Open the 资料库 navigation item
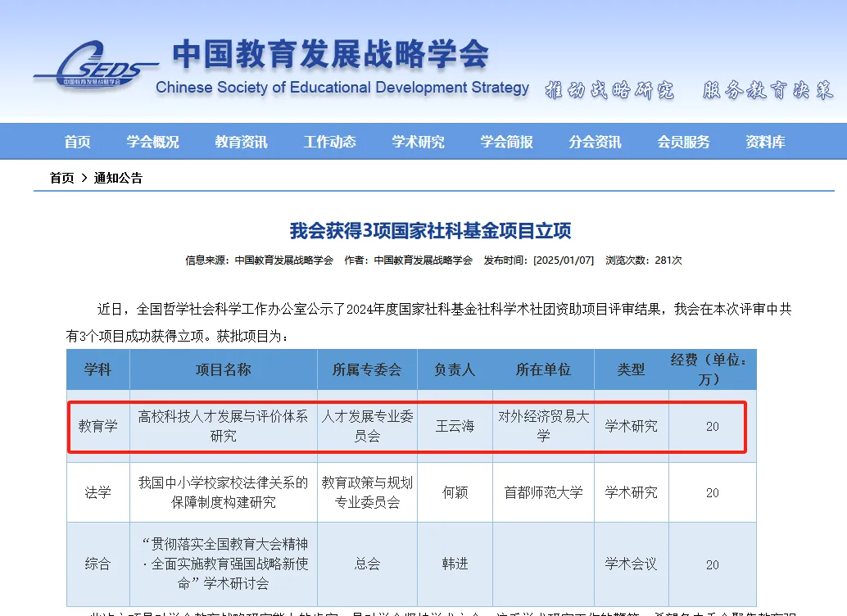The image size is (847, 616). pos(765,142)
